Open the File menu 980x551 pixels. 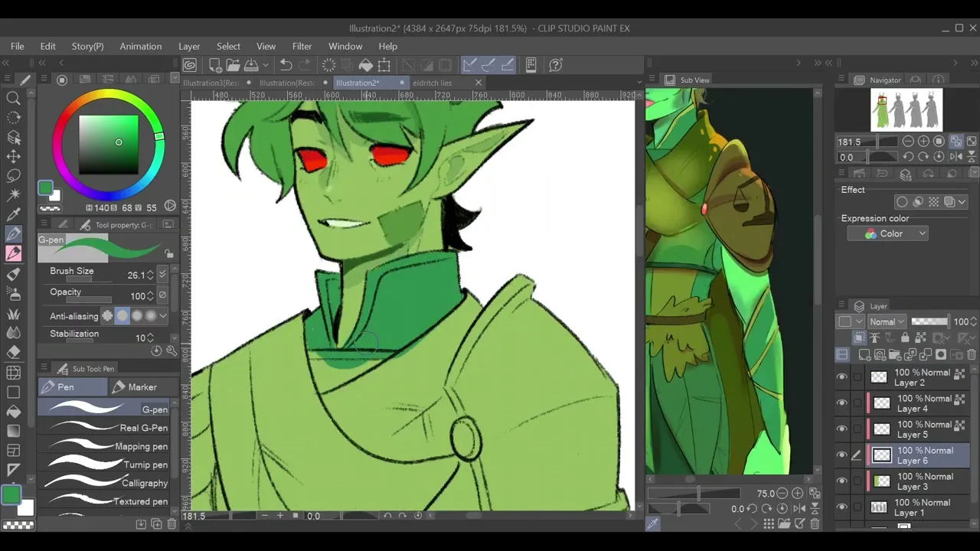tap(18, 47)
